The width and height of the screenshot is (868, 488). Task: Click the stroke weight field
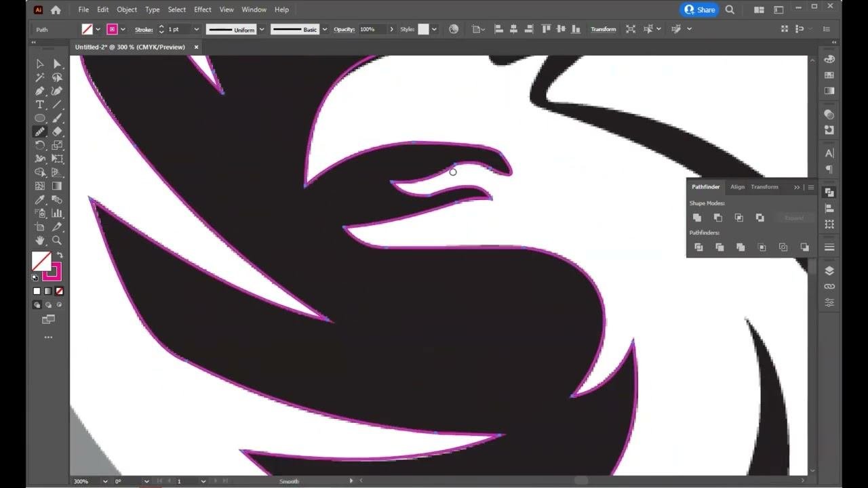coord(179,30)
